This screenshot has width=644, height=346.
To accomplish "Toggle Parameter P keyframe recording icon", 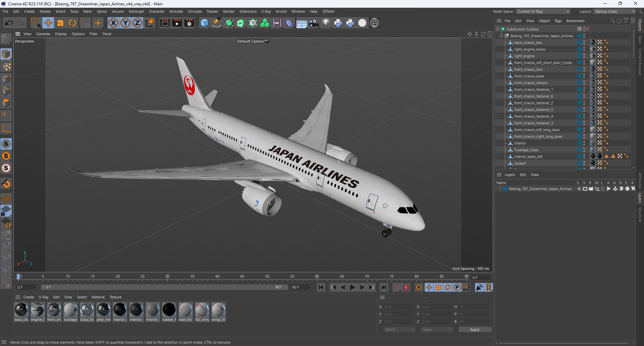I will (457, 287).
